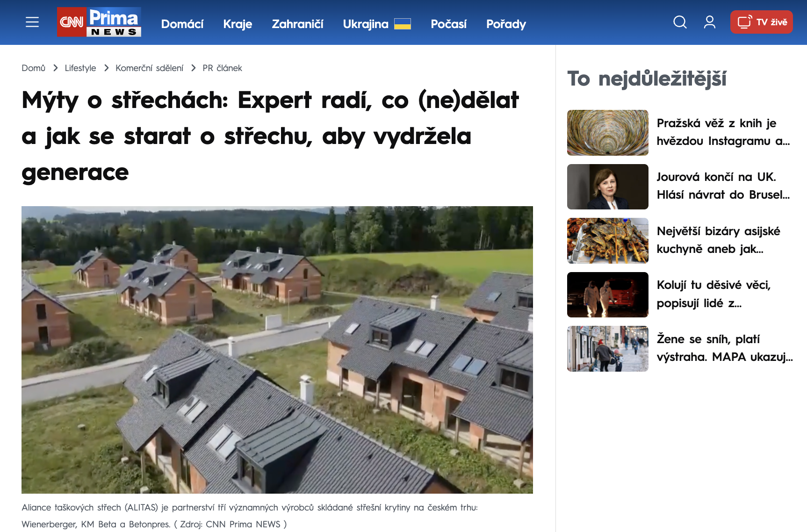Viewport: 807px width, 532px height.
Task: Open the Lifestyle breadcrumb link
Action: 80,68
